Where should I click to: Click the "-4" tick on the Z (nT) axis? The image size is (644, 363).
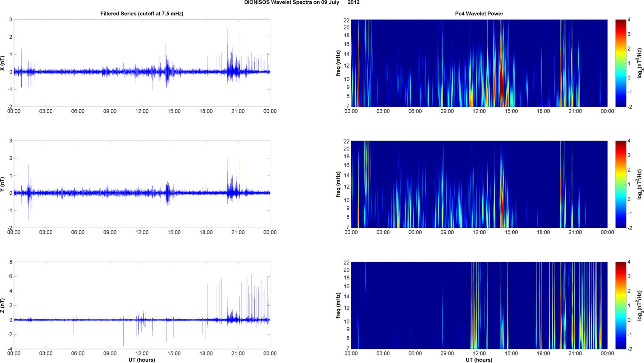point(10,349)
